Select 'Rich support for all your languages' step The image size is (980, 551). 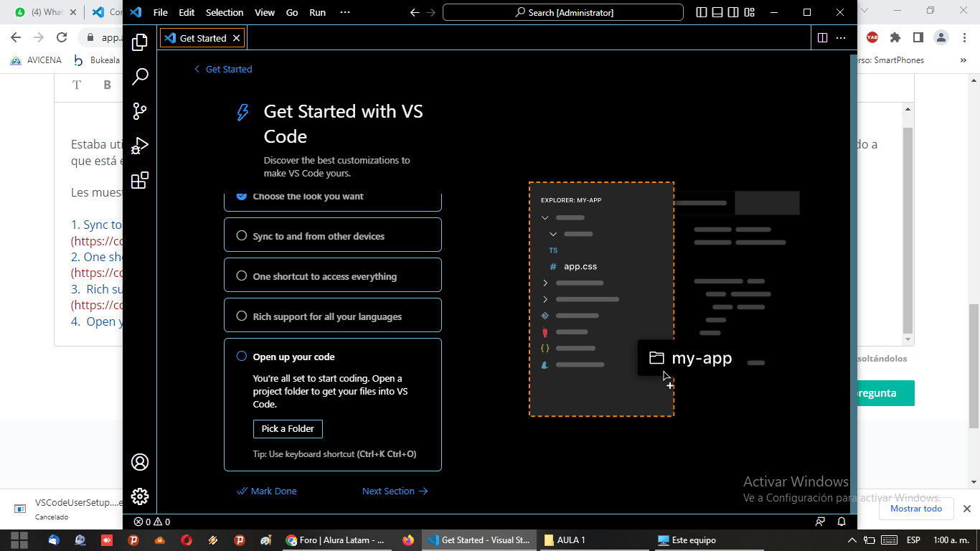click(x=332, y=316)
